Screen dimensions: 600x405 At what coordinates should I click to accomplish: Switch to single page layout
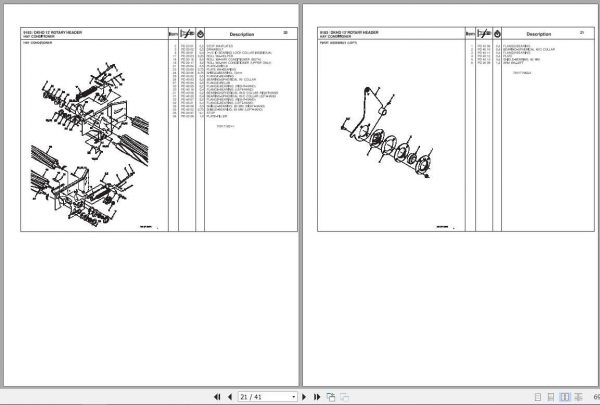(538, 397)
